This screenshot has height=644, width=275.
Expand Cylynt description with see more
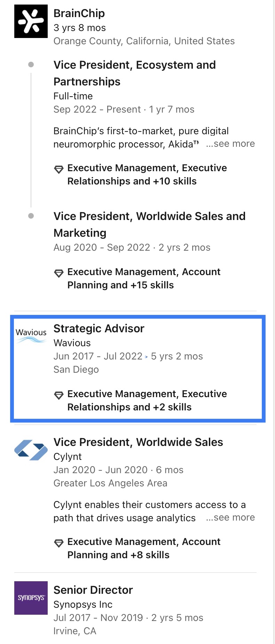[x=230, y=518]
